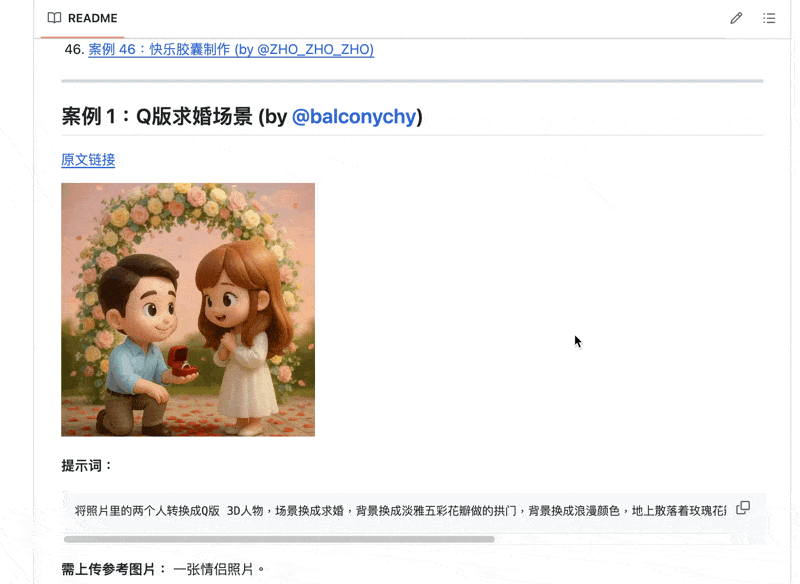Click the README book icon
Screen dimensions: 800x584
(54, 18)
